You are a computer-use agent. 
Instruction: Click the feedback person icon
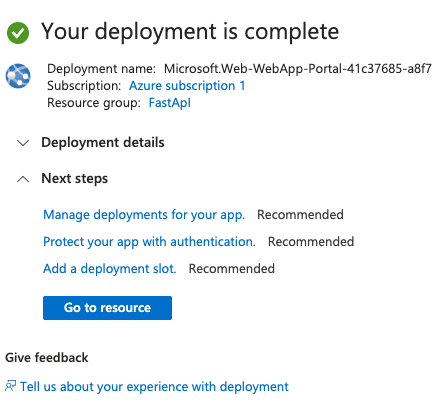10,386
